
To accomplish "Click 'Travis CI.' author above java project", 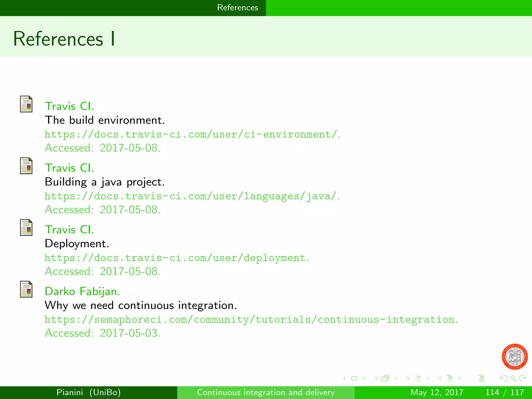I will coord(69,168).
